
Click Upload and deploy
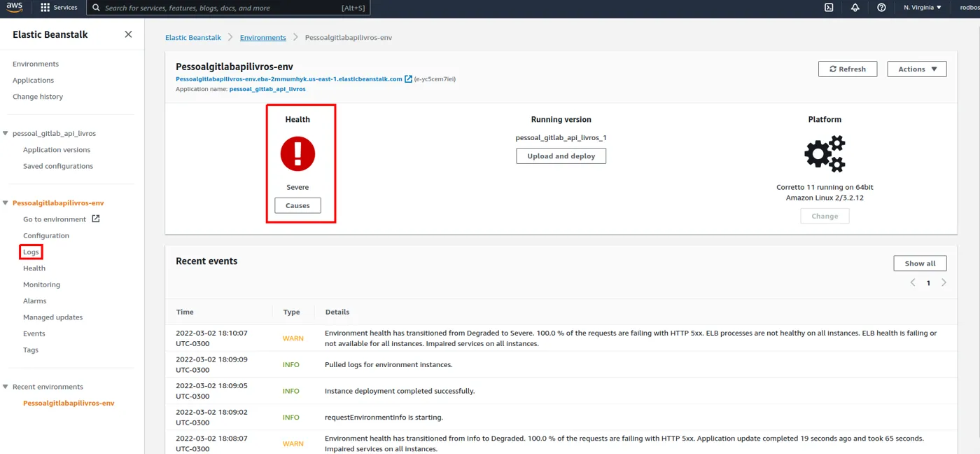coord(561,156)
